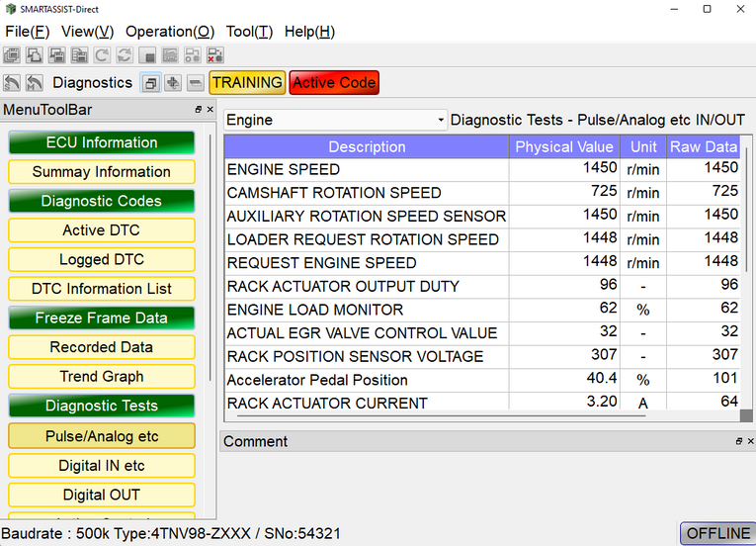Click the toolbar icon with red X
This screenshot has width=756, height=546.
coord(214,55)
